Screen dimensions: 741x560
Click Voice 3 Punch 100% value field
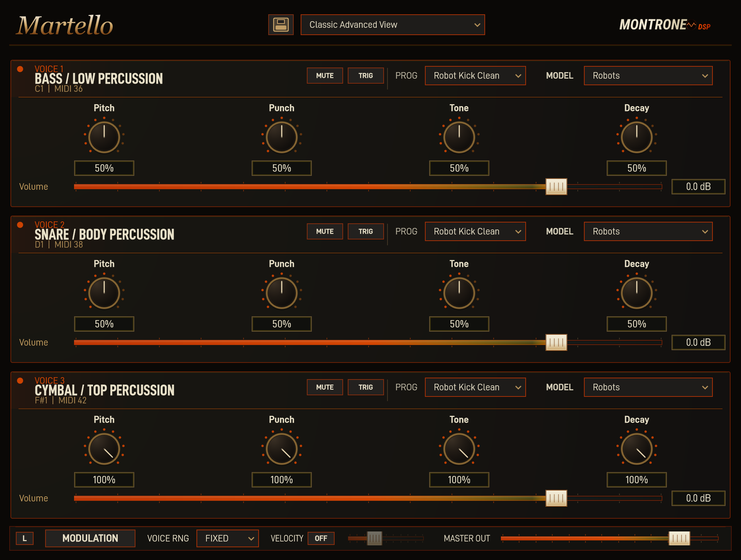(282, 480)
